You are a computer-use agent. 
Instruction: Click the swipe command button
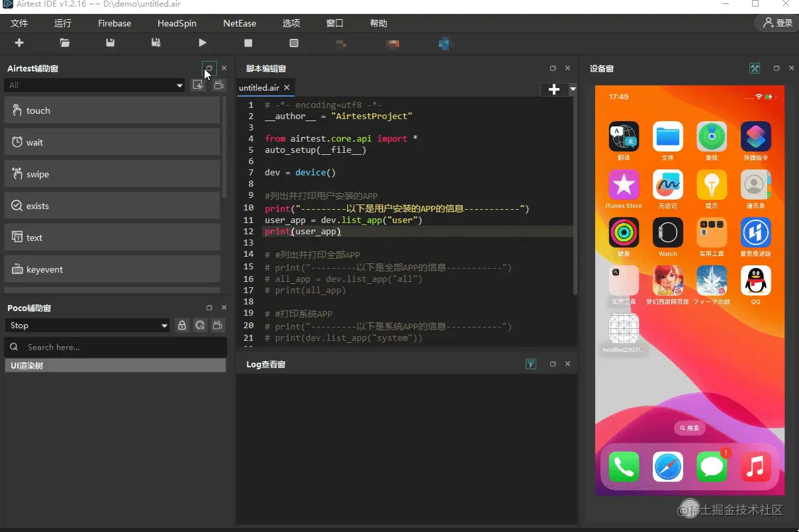tap(112, 174)
